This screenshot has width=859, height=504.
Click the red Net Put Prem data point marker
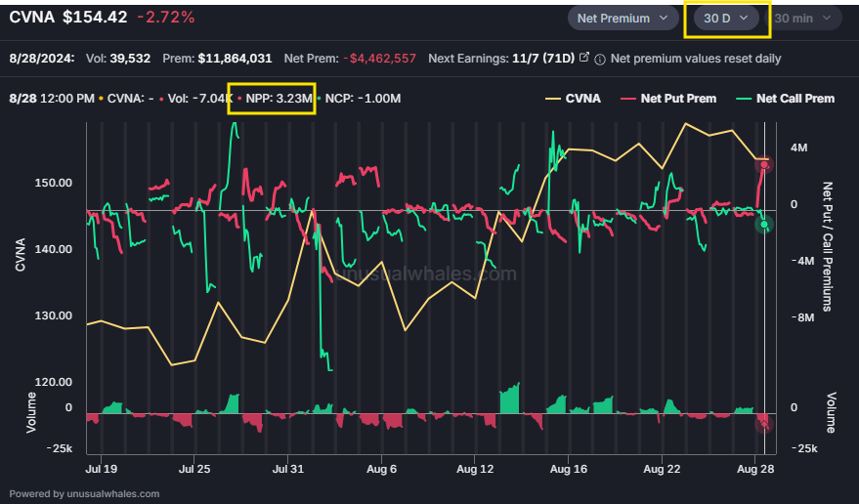763,165
